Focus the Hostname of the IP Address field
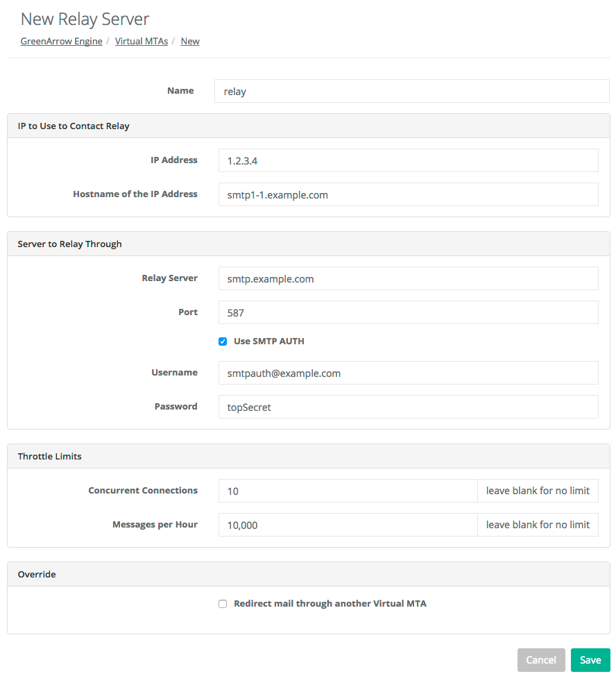Viewport: 616px width, 683px height. coord(407,194)
